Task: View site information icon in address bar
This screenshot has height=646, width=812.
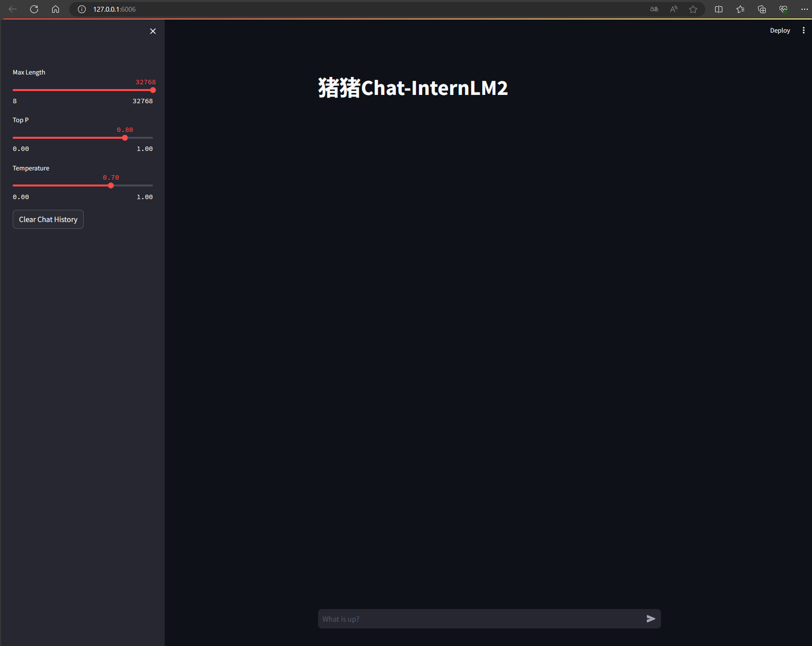Action: click(82, 9)
